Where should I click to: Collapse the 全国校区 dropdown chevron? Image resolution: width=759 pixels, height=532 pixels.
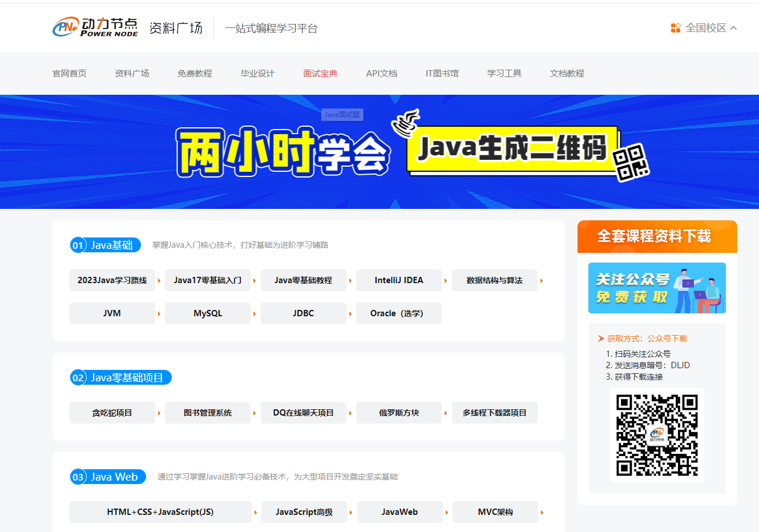click(734, 26)
